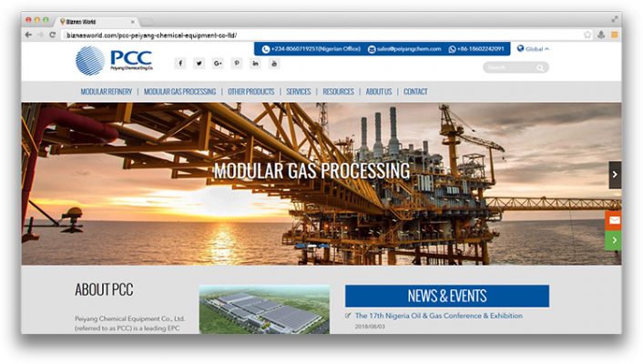
Task: Click the factory aerial thumbnail image
Action: click(x=264, y=309)
